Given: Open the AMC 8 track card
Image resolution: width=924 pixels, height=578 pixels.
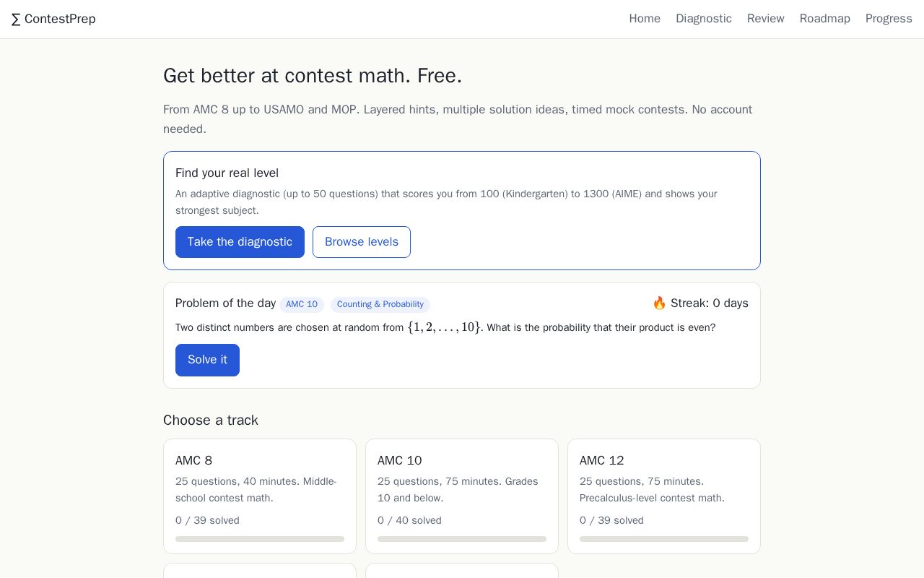Looking at the screenshot, I should coord(260,496).
